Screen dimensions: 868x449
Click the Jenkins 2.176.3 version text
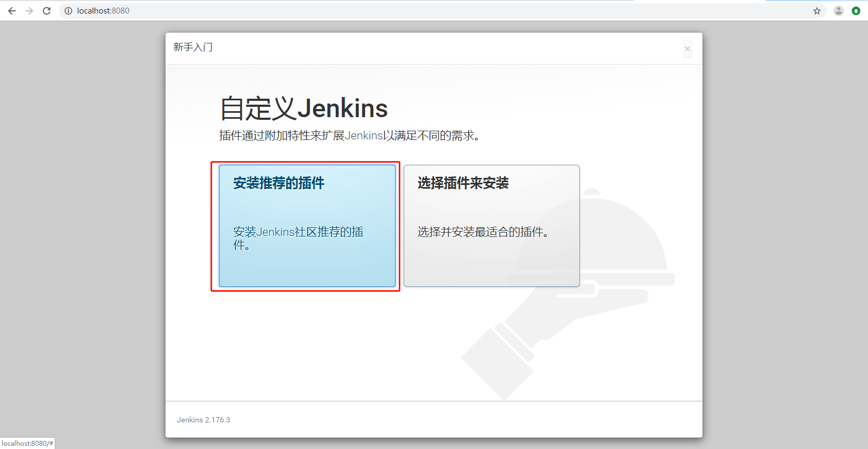coord(203,420)
